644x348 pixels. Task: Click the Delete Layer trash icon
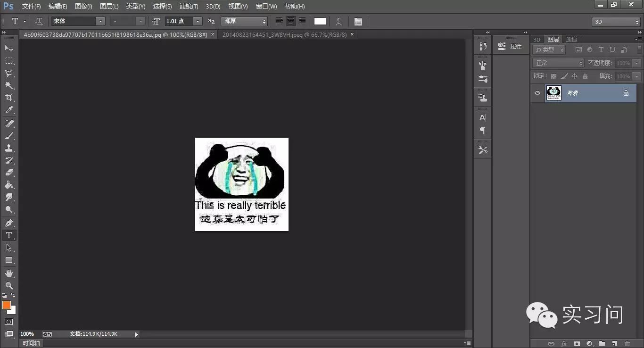click(x=627, y=344)
